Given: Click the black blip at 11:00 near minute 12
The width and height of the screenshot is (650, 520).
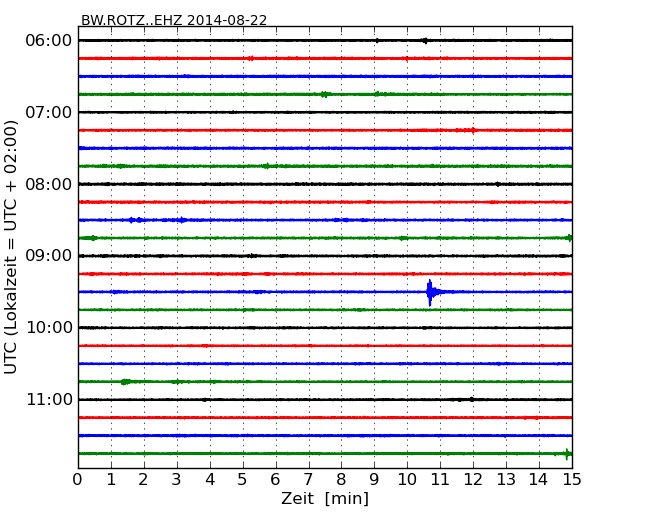Looking at the screenshot, I should click(472, 400).
